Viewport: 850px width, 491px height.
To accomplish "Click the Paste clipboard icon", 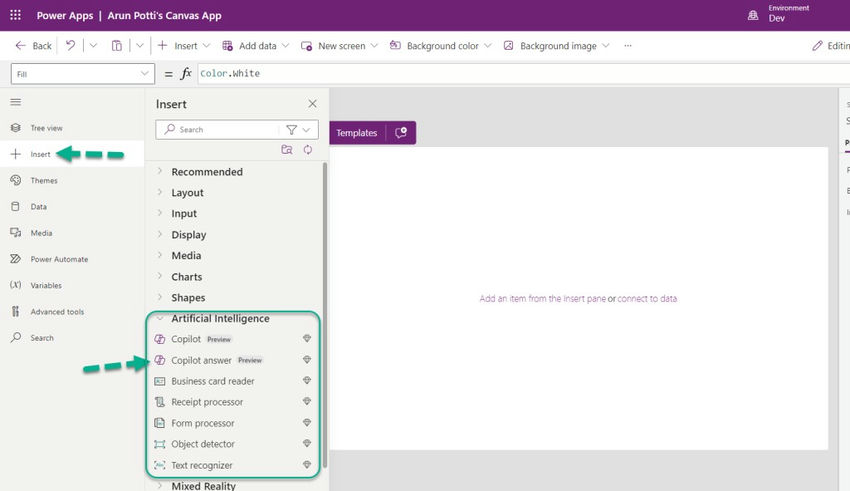I will (x=117, y=46).
